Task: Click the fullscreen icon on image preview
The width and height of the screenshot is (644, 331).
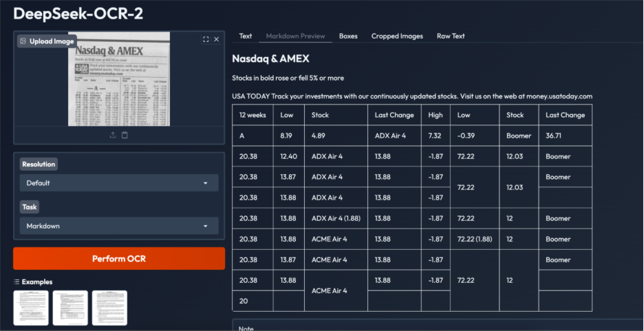Action: point(206,39)
